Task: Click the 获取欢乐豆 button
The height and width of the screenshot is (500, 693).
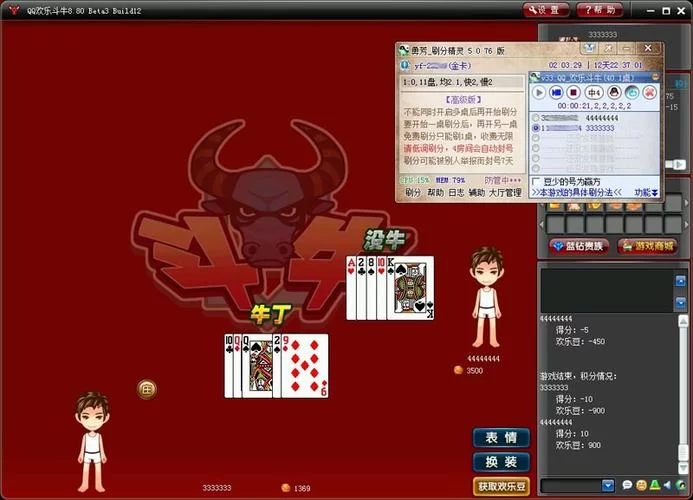Action: coord(501,486)
